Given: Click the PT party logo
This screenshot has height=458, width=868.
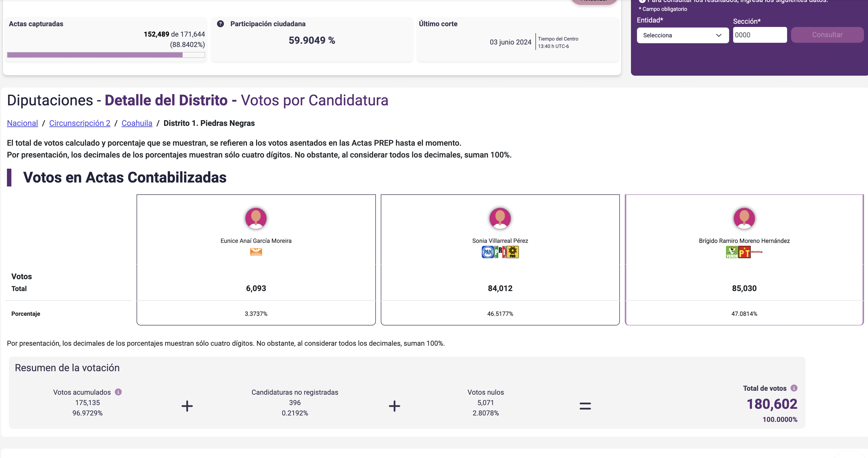Looking at the screenshot, I should coord(744,252).
